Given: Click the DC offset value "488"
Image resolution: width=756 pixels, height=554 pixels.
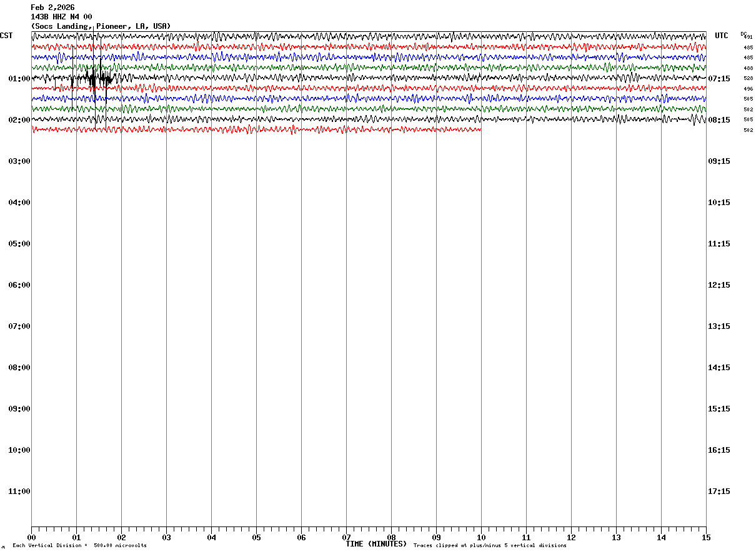Looking at the screenshot, I should pyautogui.click(x=749, y=68).
